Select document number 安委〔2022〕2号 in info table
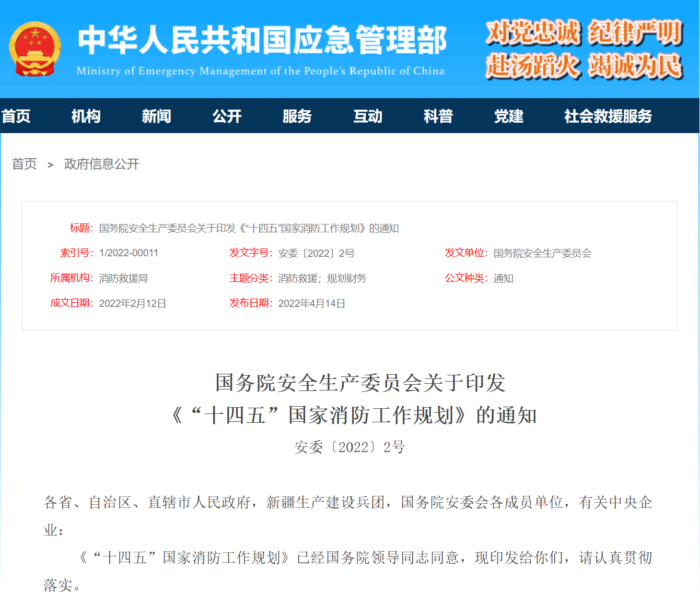 [317, 253]
